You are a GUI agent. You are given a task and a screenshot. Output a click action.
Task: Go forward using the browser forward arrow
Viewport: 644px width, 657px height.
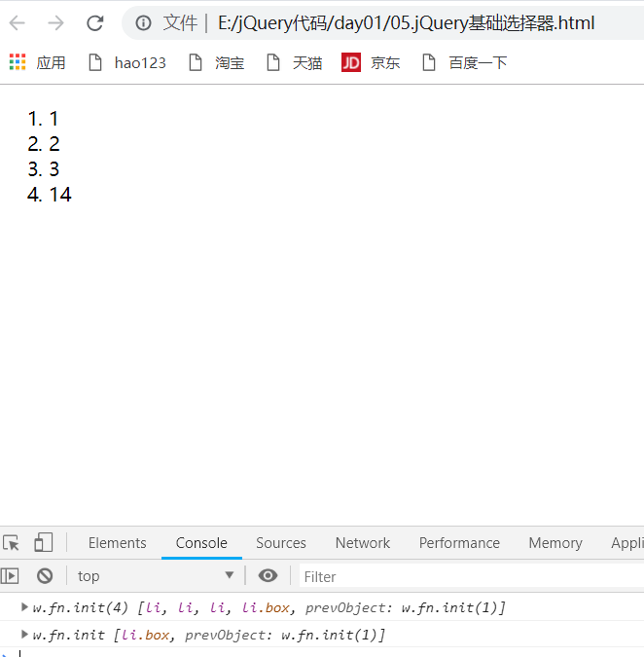coord(55,22)
